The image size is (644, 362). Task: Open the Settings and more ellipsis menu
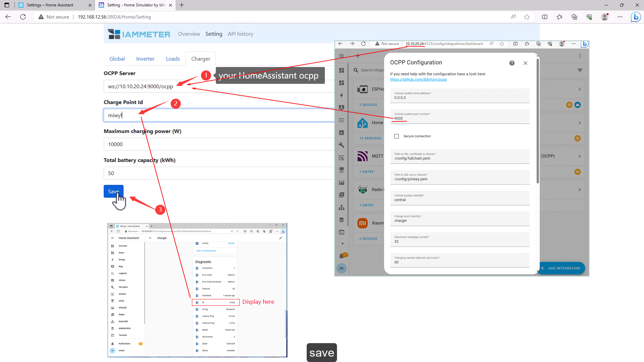620,17
